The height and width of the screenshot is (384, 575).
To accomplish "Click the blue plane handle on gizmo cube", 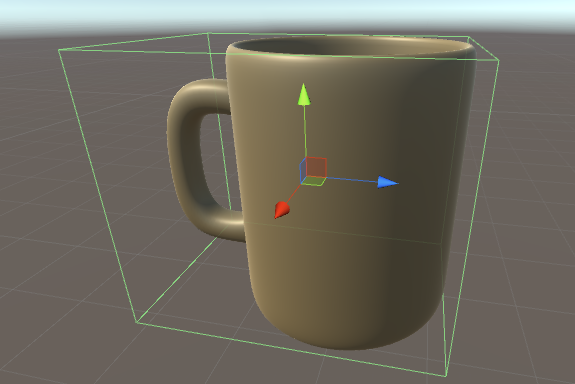I will point(303,171).
